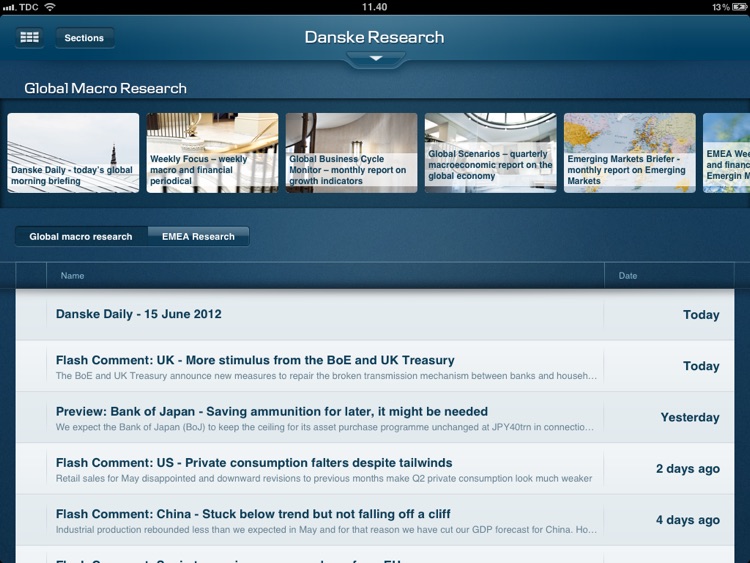Open Flash Comment US private consumption article

(x=375, y=468)
